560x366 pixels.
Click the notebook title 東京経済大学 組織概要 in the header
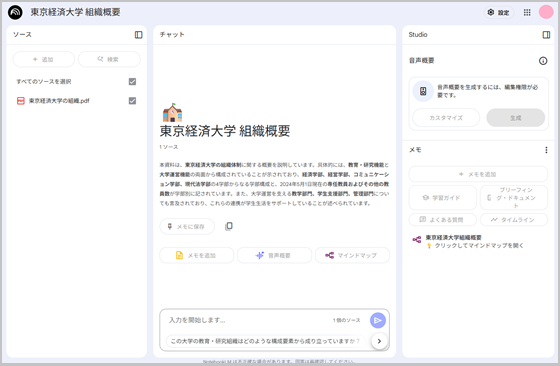pyautogui.click(x=75, y=12)
